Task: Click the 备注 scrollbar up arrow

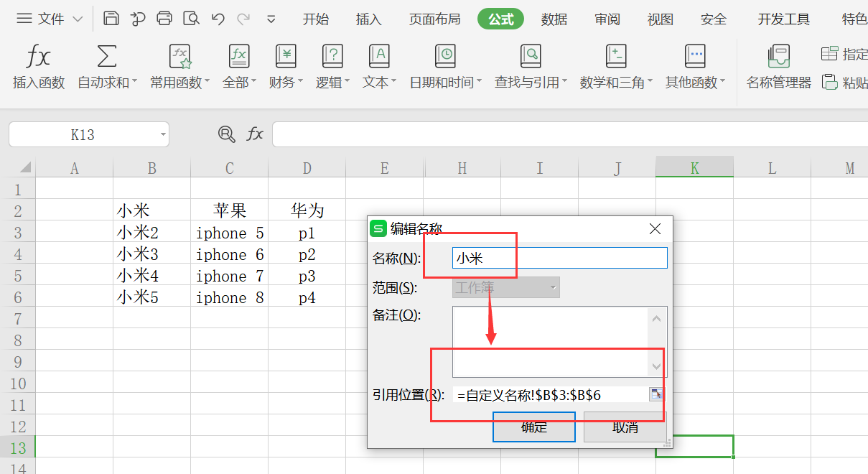Action: (657, 317)
